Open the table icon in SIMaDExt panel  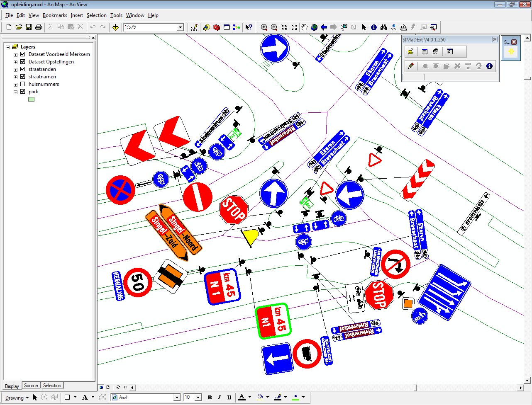425,52
